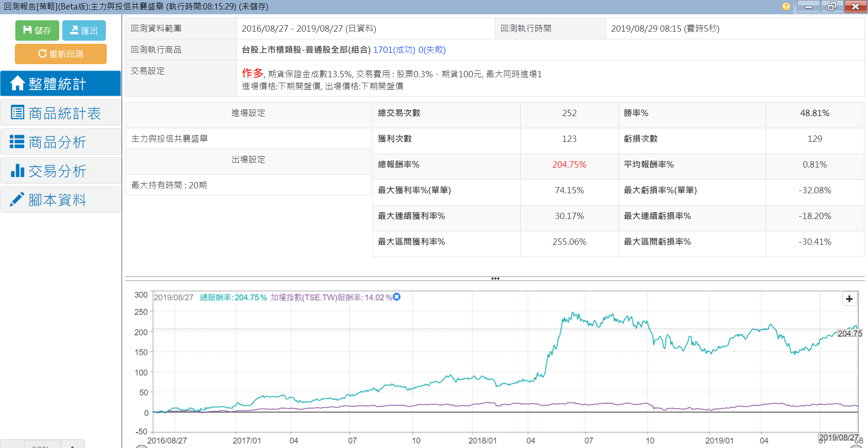Click the 1701(成功) success count link
868x448 pixels.
[x=394, y=50]
